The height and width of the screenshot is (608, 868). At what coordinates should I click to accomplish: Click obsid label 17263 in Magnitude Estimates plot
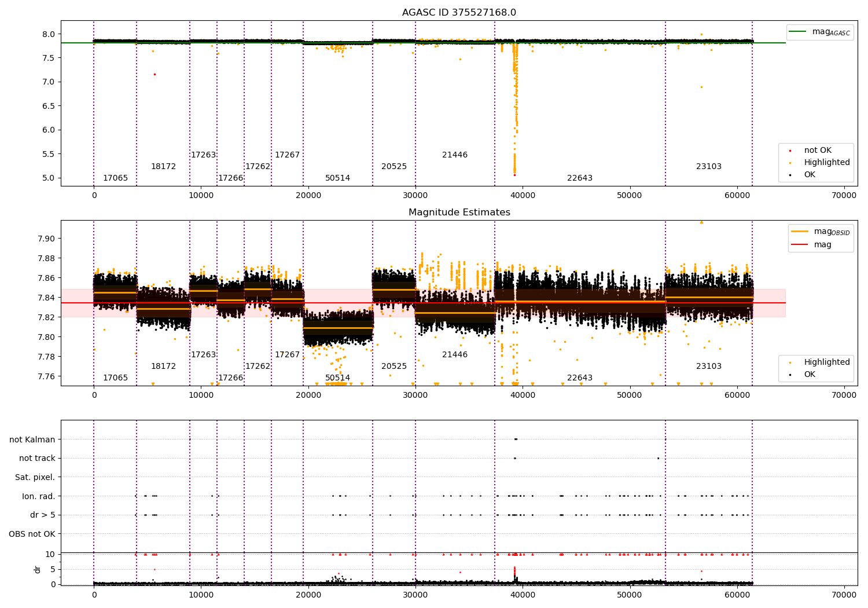click(x=203, y=355)
